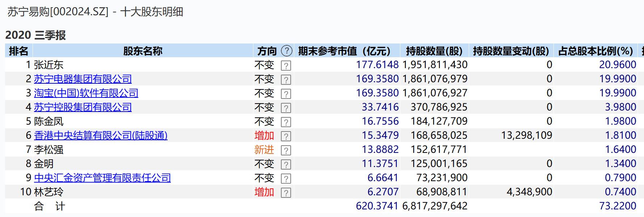Click the 占总股本比例(%) column header

point(596,51)
